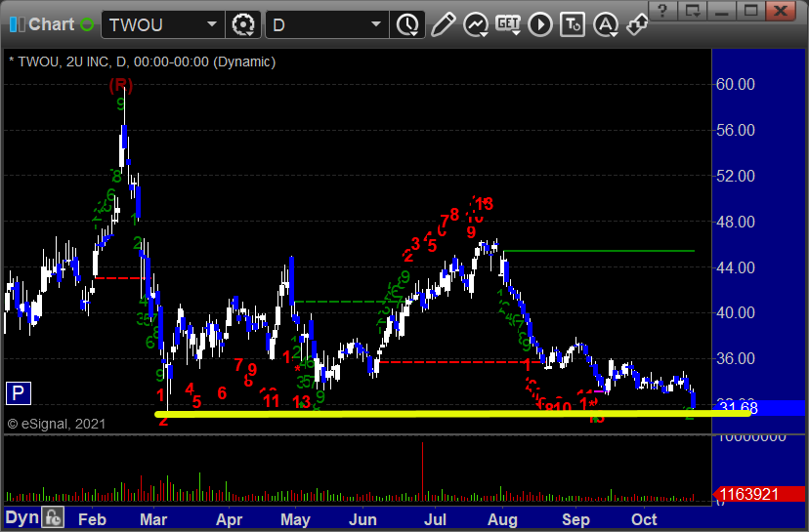Open the window options dropdown button
Viewport: 809px width, 532px height.
point(693,11)
